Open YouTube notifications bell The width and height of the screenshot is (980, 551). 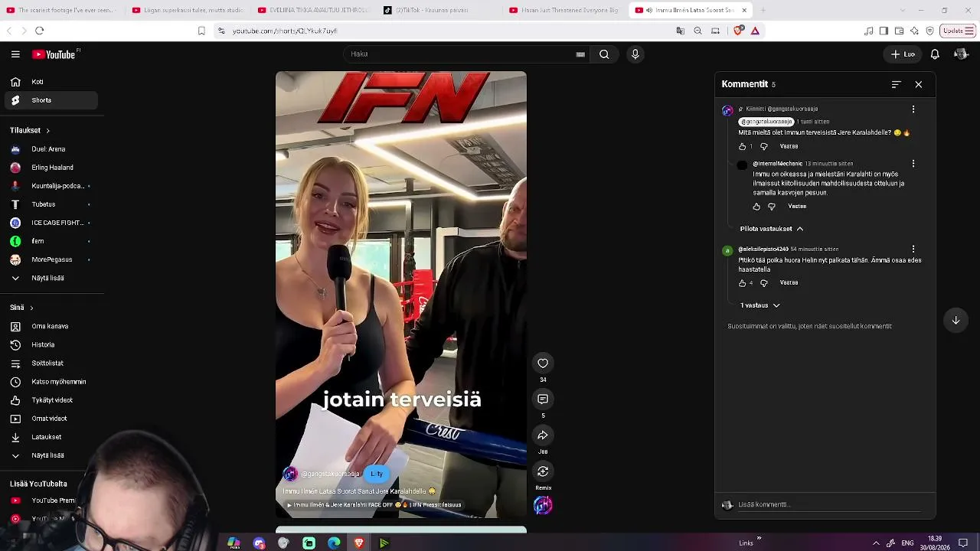[x=935, y=54]
